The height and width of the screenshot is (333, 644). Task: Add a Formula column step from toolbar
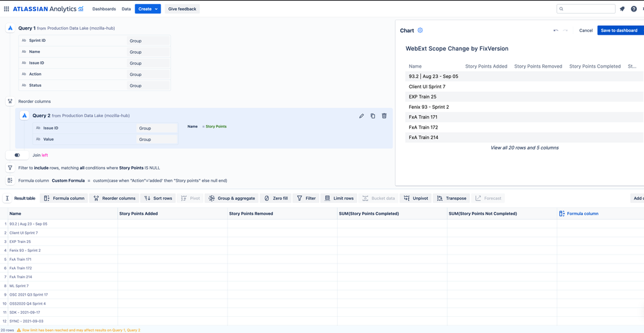(64, 198)
